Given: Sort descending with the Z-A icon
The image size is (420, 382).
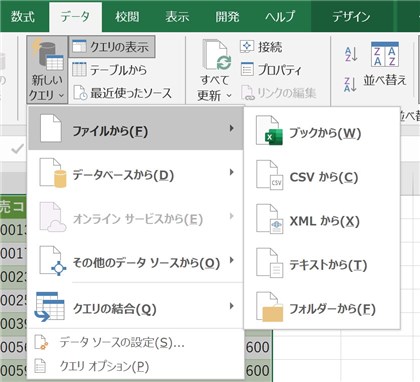Looking at the screenshot, I should (351, 84).
